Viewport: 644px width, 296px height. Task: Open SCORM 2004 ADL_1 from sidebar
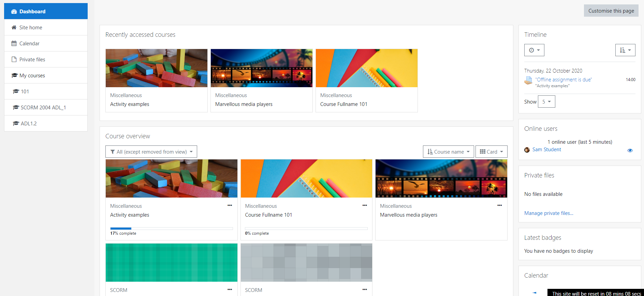click(x=46, y=107)
